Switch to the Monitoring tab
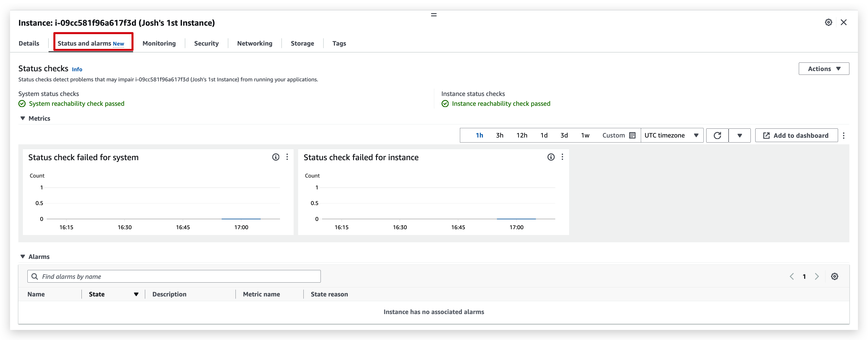This screenshot has height=340, width=868. (159, 43)
